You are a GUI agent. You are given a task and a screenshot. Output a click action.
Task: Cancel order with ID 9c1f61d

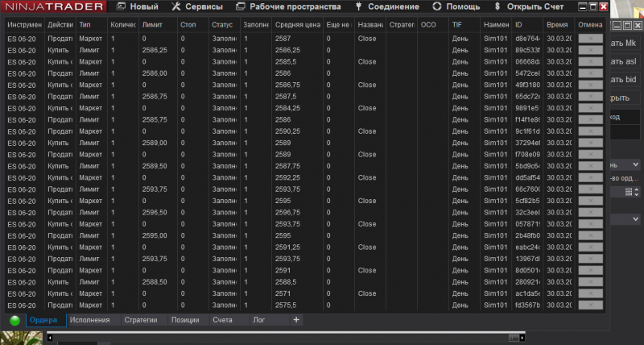590,131
